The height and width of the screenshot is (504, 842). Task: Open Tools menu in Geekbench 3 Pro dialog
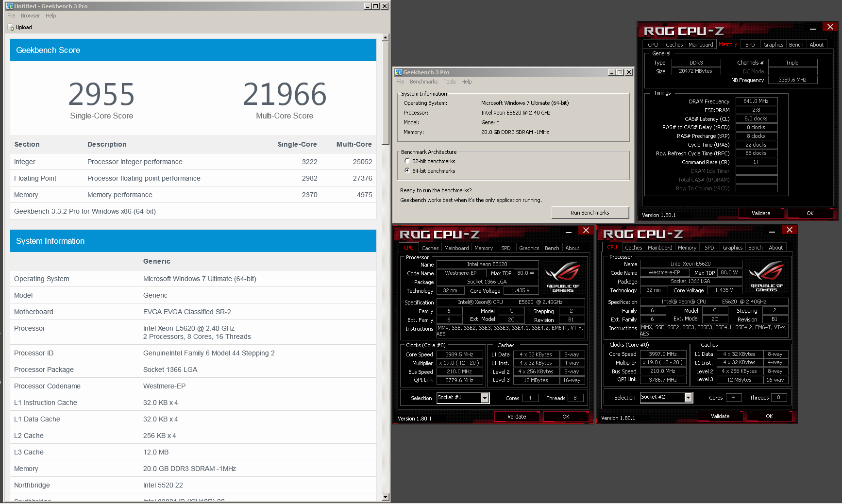coord(449,82)
